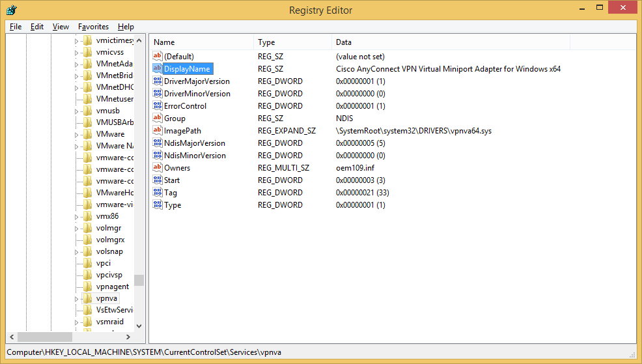This screenshot has width=642, height=364.
Task: Expand the VMware key node
Action: click(x=76, y=135)
